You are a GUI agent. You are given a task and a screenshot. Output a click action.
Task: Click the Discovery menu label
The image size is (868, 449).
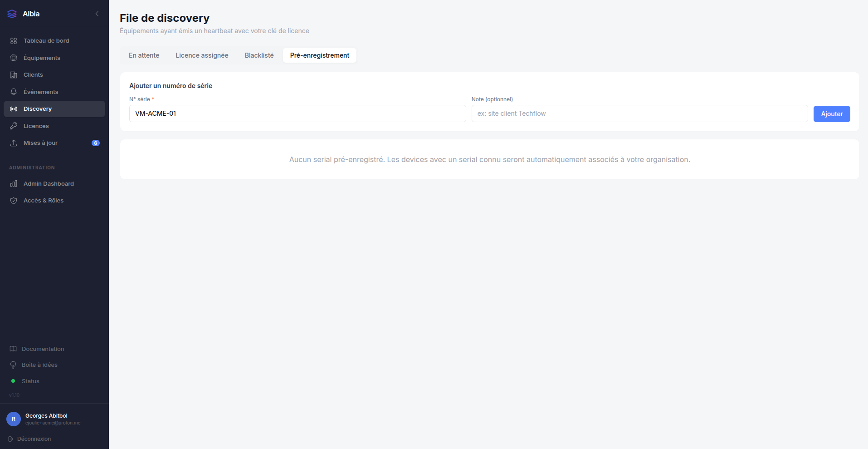pyautogui.click(x=38, y=109)
